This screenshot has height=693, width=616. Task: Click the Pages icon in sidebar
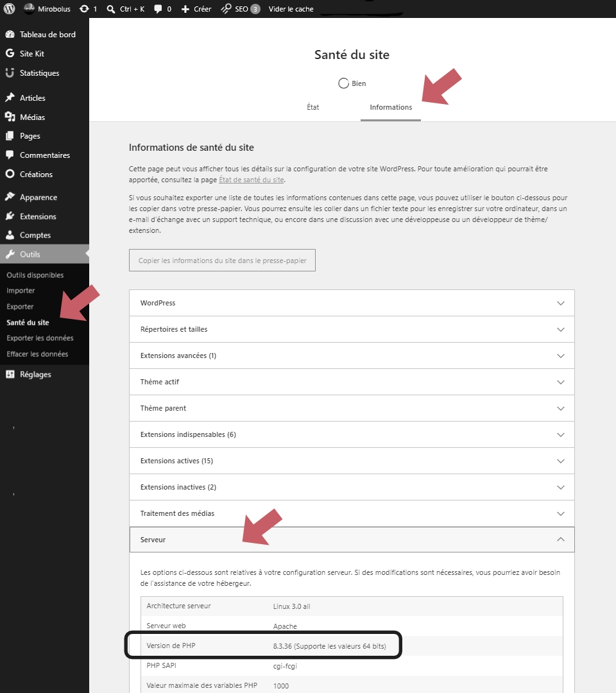(x=10, y=136)
